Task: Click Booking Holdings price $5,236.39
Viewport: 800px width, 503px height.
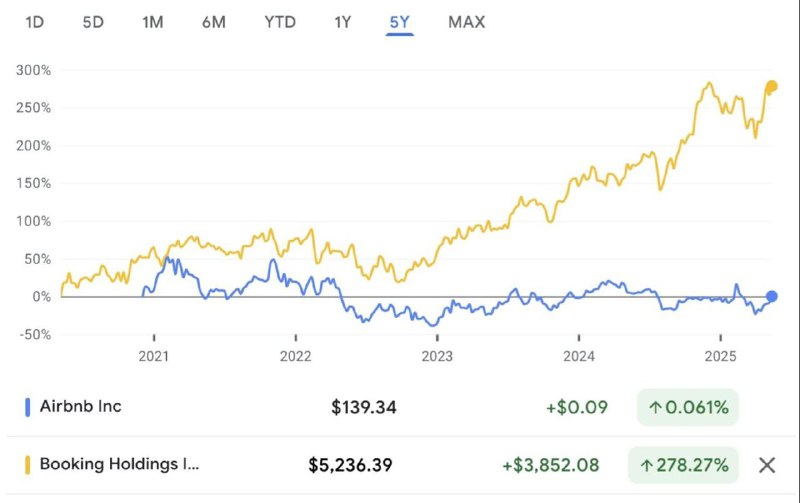Action: 351,465
